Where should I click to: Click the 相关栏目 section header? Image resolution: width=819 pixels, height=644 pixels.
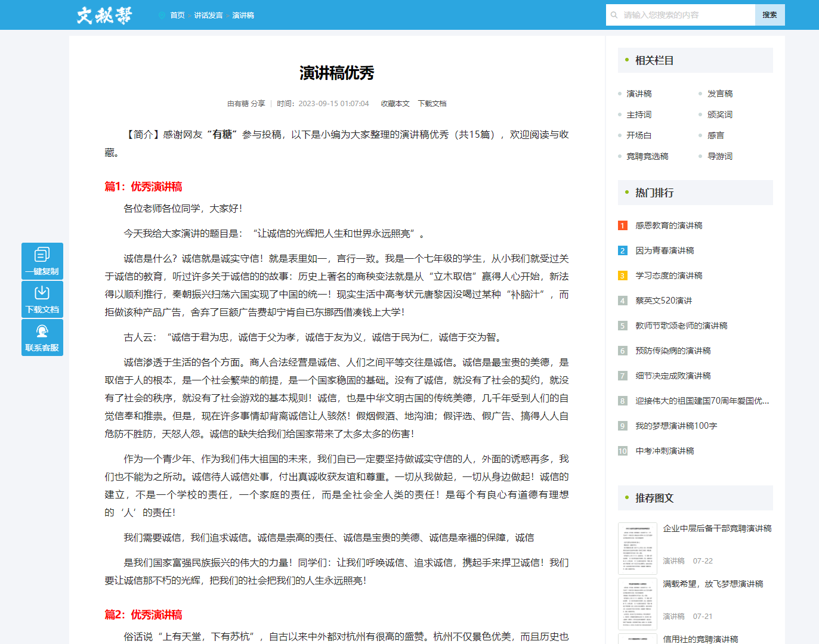point(696,60)
